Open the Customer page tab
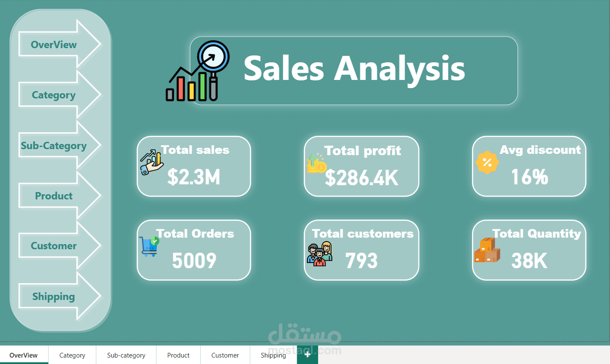 point(225,355)
